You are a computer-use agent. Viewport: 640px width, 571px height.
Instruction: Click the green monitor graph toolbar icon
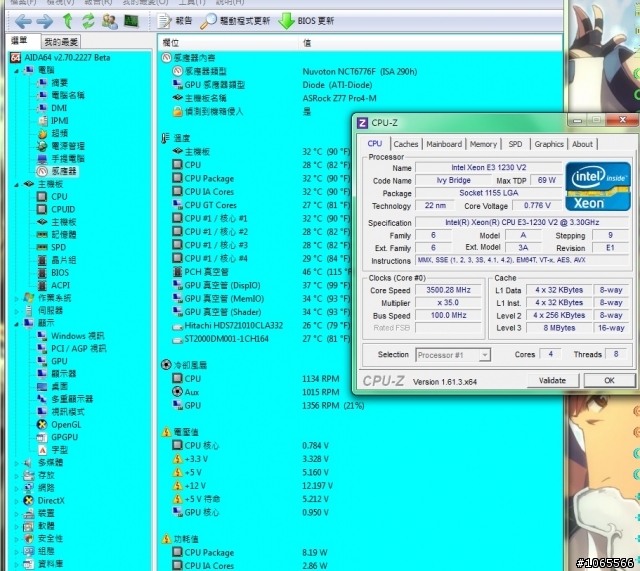pos(131,21)
